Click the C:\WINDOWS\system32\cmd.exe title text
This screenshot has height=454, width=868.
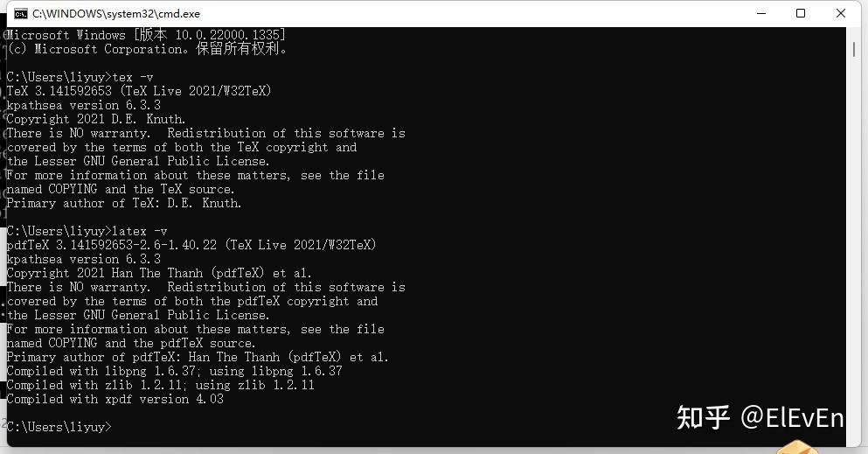click(x=116, y=14)
